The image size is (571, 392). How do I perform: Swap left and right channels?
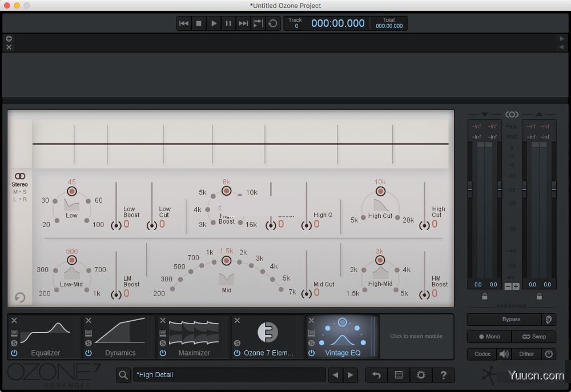534,337
